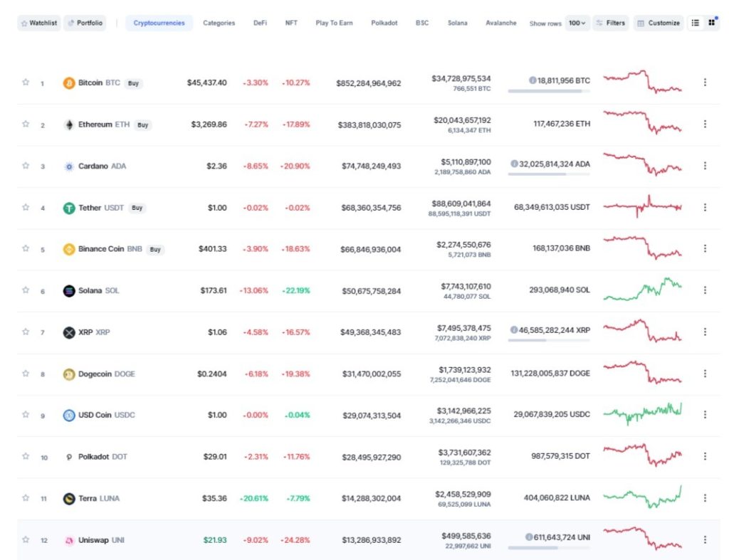This screenshot has width=729, height=560.
Task: Open more options menu for Bitcoin
Action: click(x=705, y=83)
